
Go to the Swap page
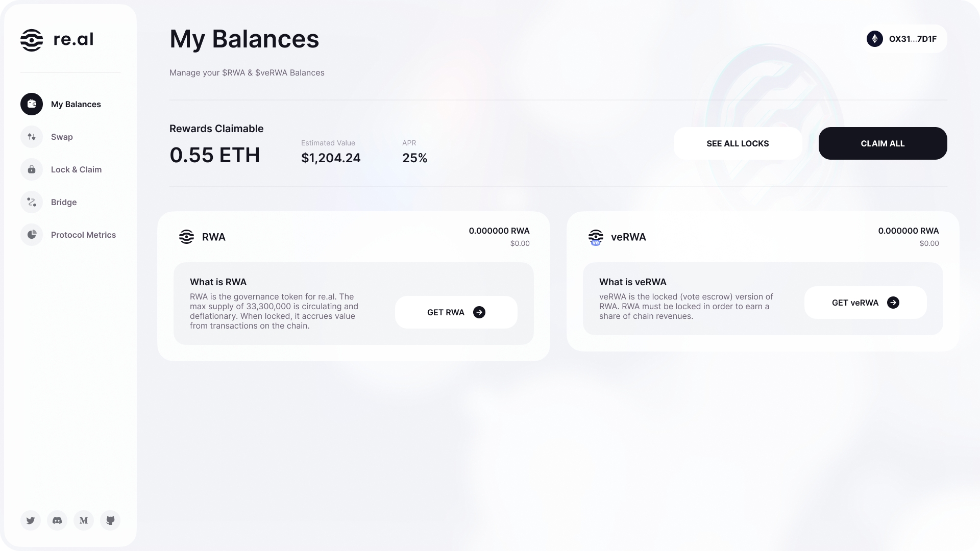click(62, 137)
